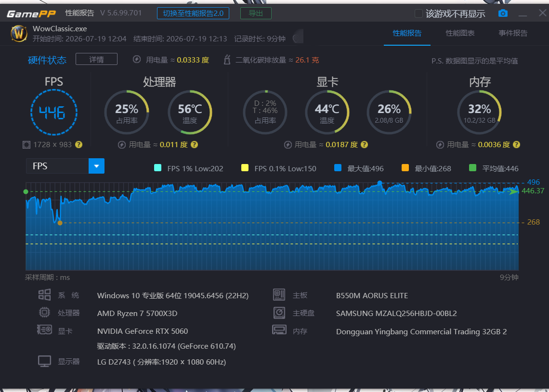Select the FPS combo box field
Screen dimensions: 549x392
[65, 166]
